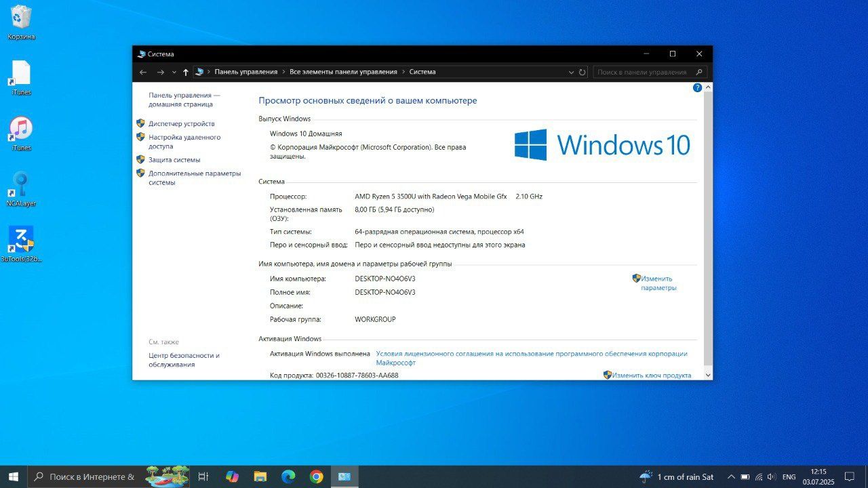Click Изменить ключ продукта link
868x488 pixels.
pyautogui.click(x=652, y=375)
